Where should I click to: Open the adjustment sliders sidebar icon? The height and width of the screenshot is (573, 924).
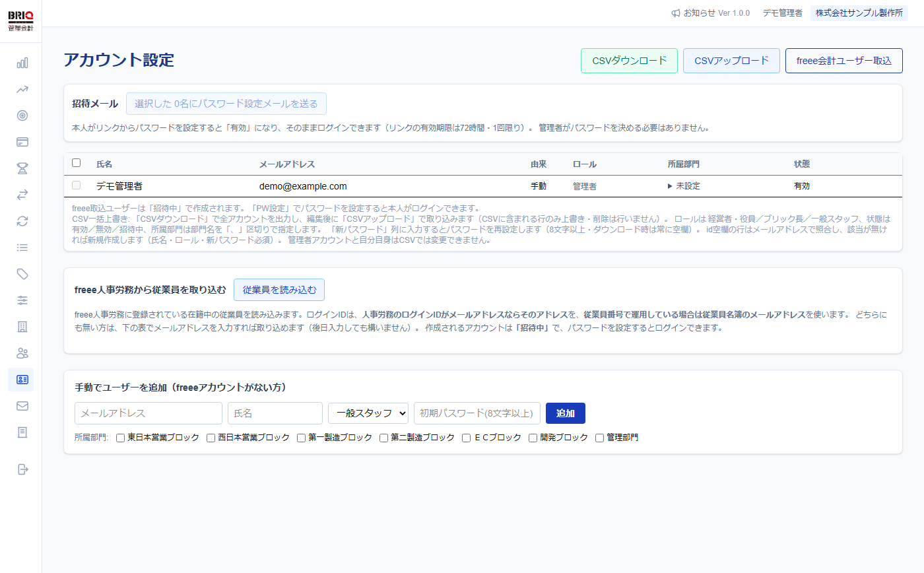coord(22,300)
